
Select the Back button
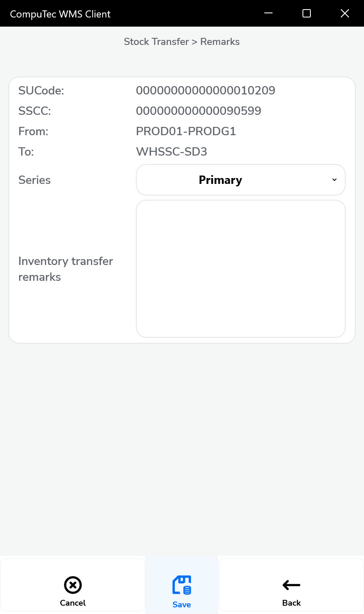[291, 591]
